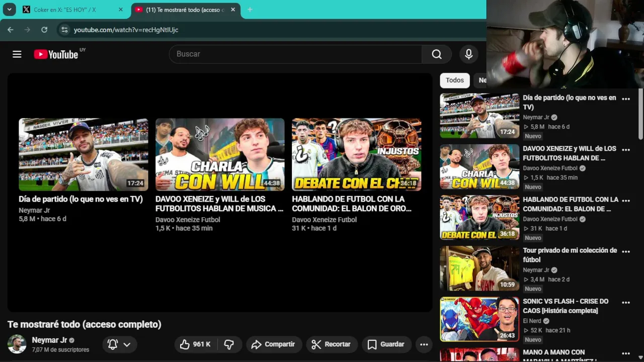Open Neymar Jr channel avatar

[x=17, y=344]
